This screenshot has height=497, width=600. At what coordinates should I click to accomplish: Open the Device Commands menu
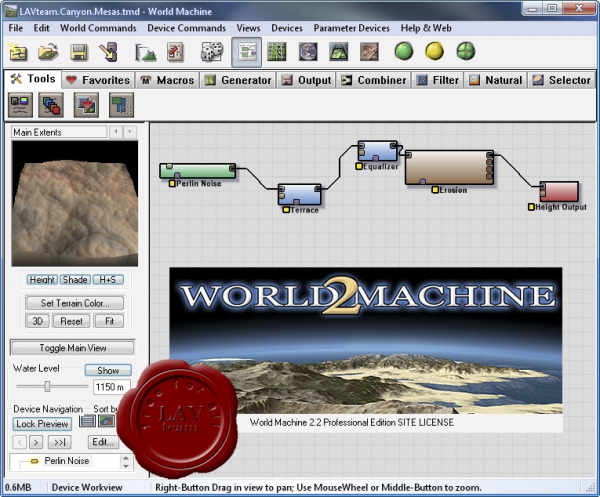point(186,28)
